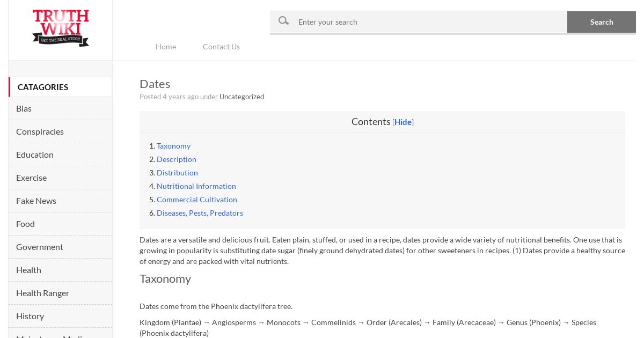Jump to Commercial Cultivation section link
The image size is (644, 338).
point(197,200)
